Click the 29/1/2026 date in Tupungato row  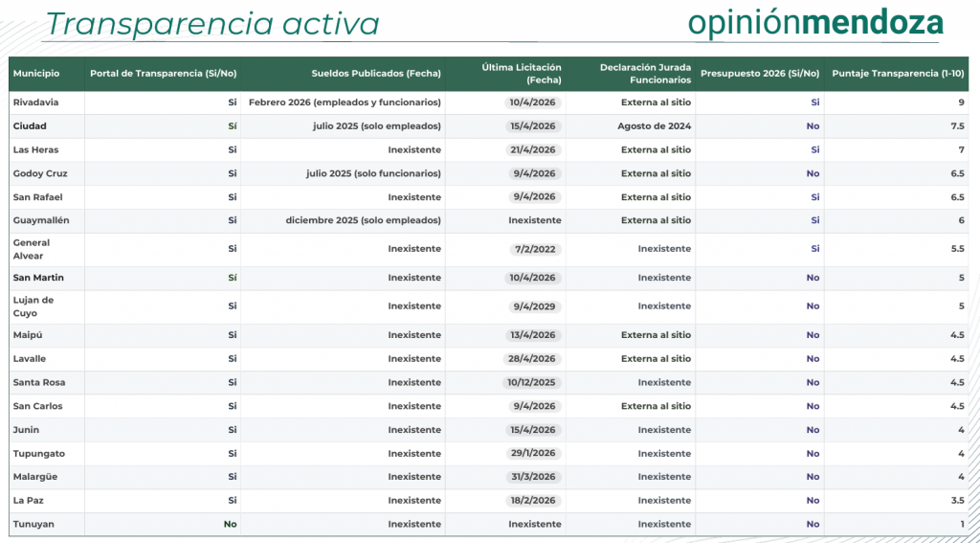(x=533, y=454)
